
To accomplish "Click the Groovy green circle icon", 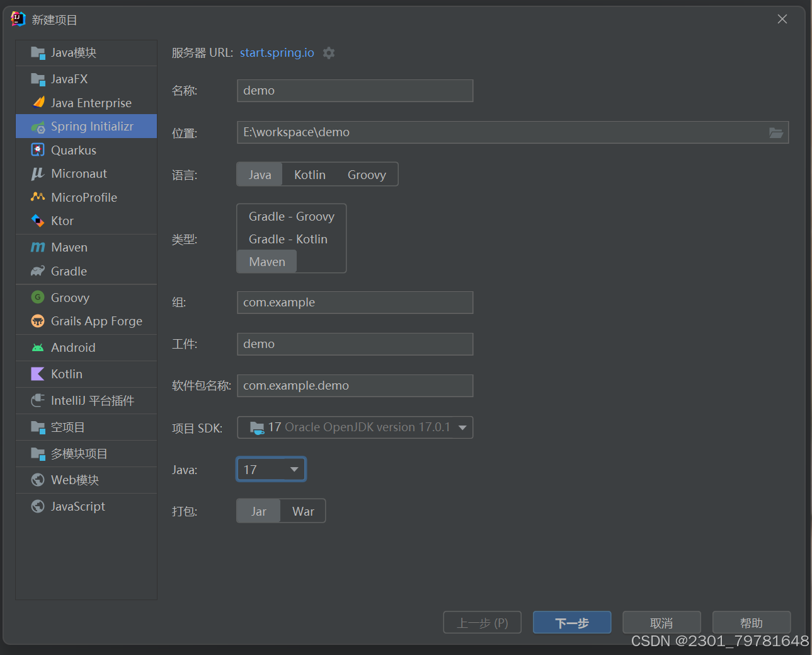I will click(38, 297).
